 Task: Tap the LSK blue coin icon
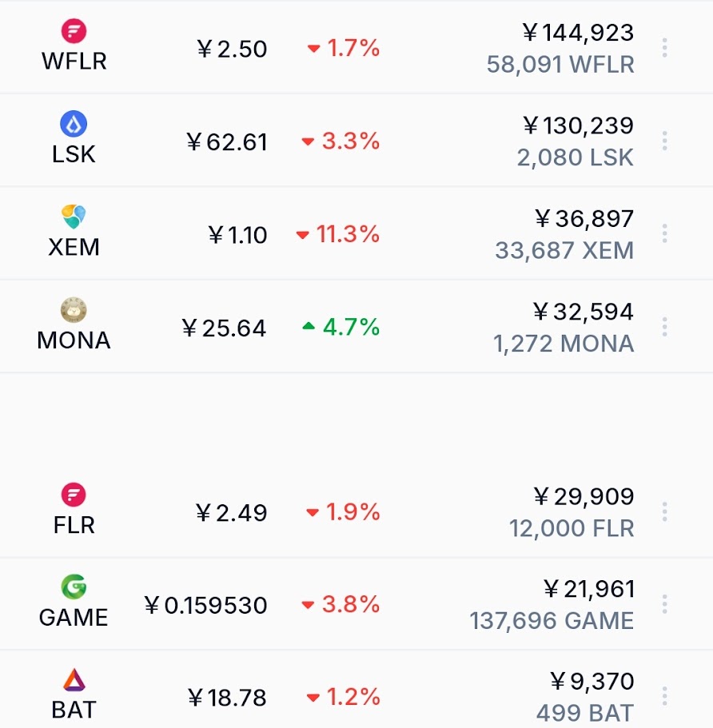(74, 124)
